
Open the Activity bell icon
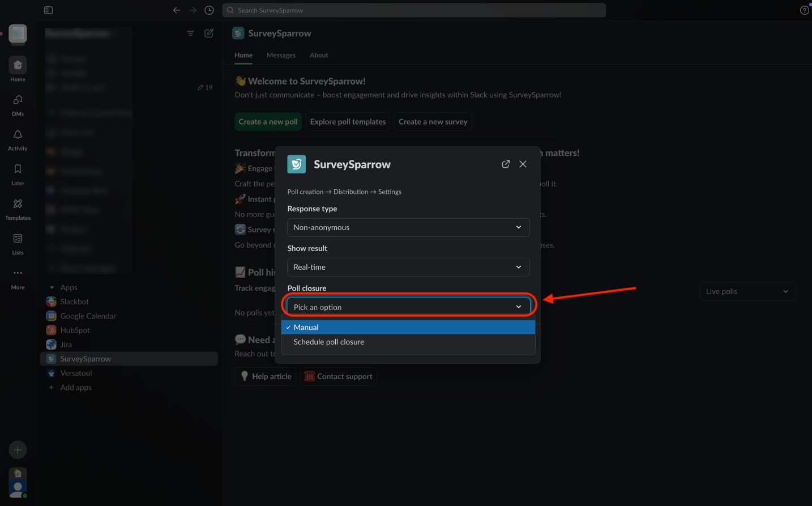tap(18, 135)
